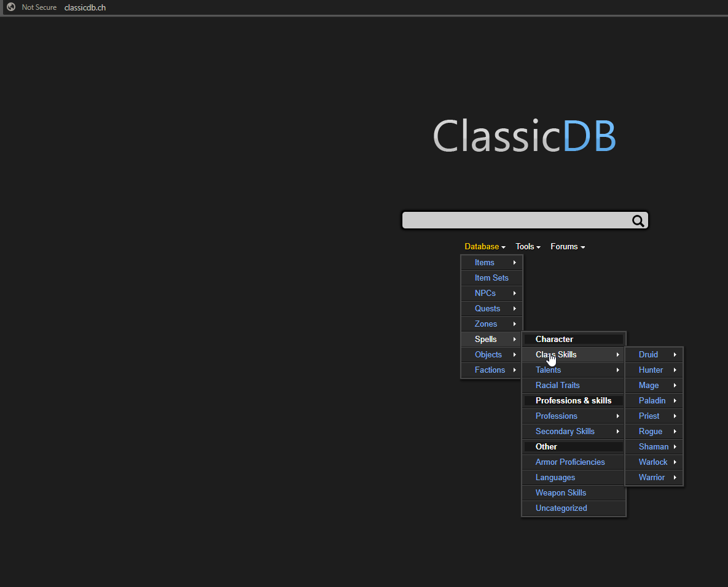Open the Languages spell category
728x587 pixels.
pos(574,477)
